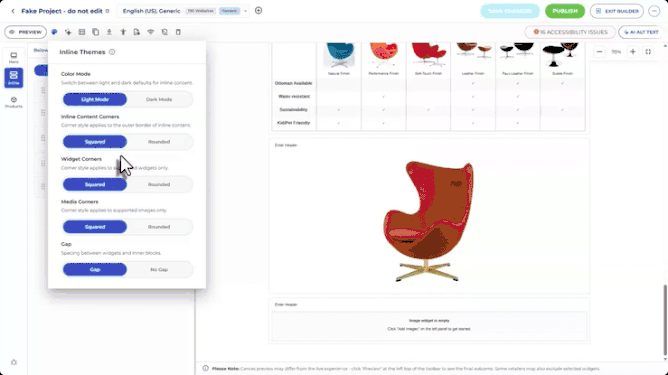Expand the English (US), Generic locale dropdown
The width and height of the screenshot is (668, 375).
point(246,11)
